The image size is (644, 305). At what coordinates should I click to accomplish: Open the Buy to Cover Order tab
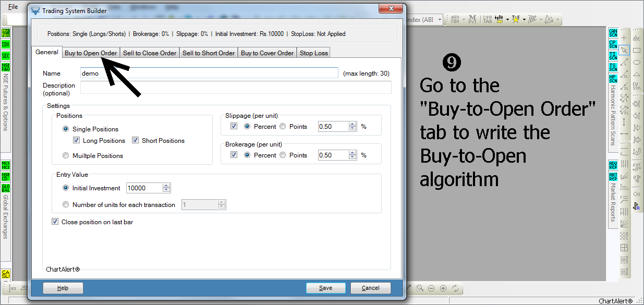(268, 53)
